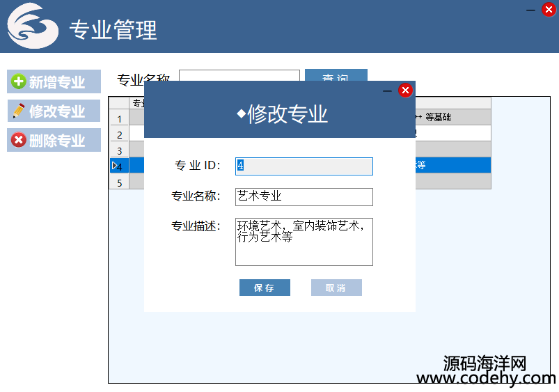Click the 专业管理 window title text
Screen dimensions: 559x392
113,30
